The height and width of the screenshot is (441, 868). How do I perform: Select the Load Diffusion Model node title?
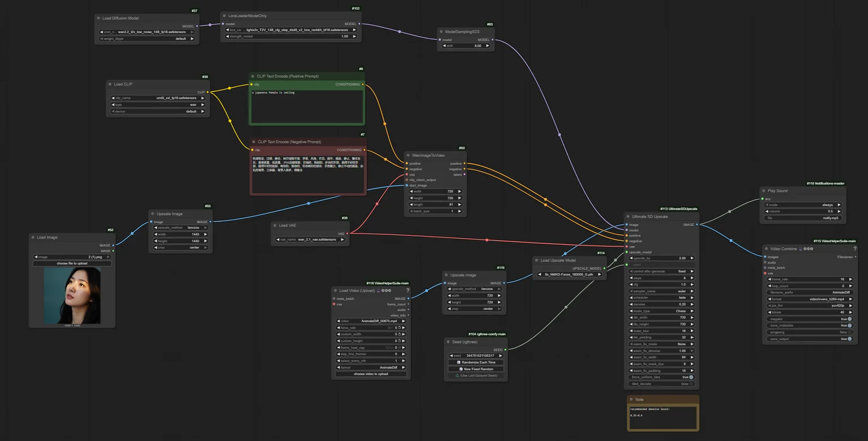[x=120, y=18]
